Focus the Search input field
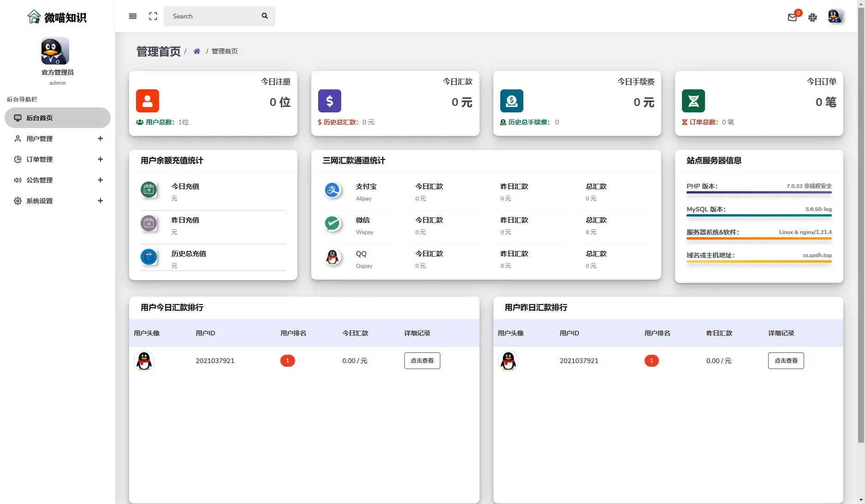The height and width of the screenshot is (504, 865). pos(212,16)
